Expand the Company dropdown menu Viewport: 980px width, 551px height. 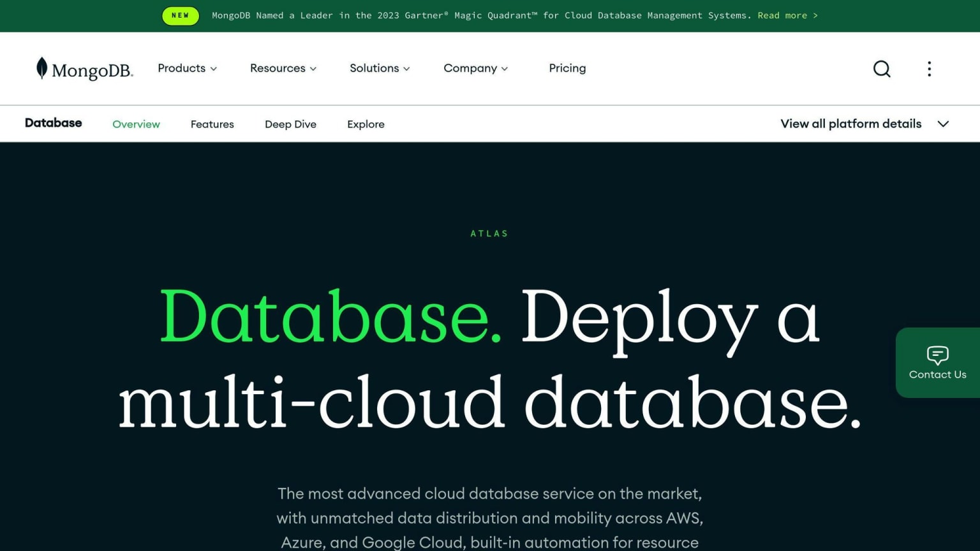476,68
